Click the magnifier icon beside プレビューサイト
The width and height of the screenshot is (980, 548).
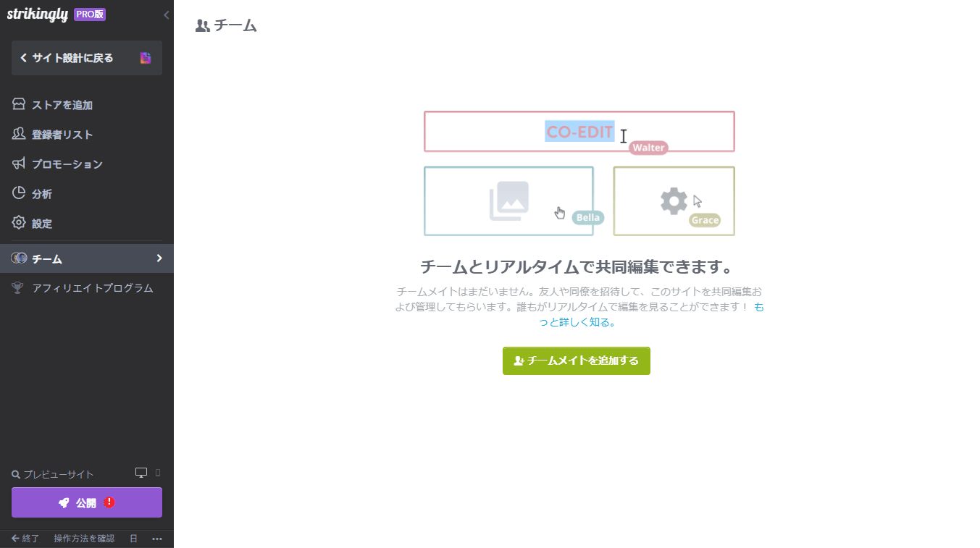point(15,474)
